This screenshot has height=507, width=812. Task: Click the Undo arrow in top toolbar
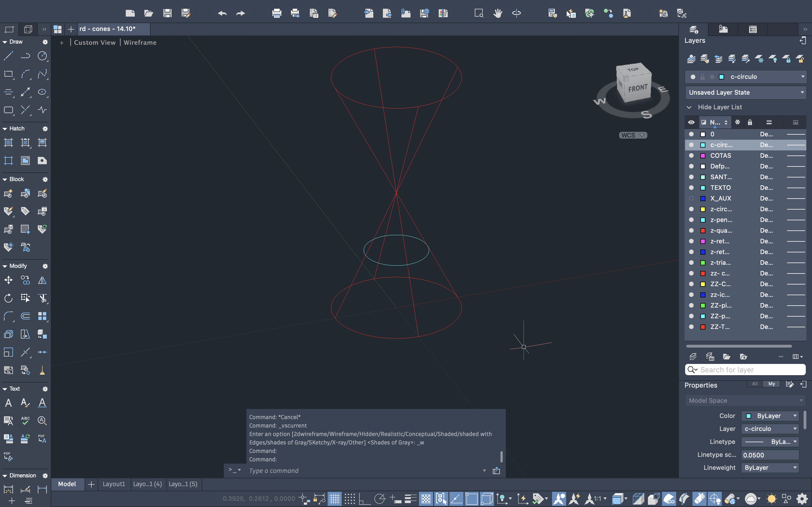[222, 14]
